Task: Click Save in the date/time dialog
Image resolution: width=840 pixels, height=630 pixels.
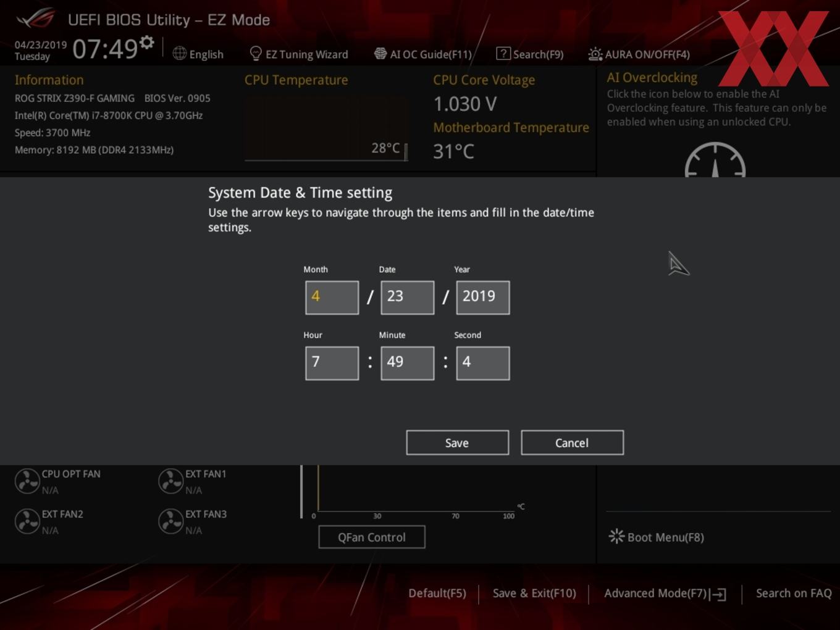Action: coord(457,442)
